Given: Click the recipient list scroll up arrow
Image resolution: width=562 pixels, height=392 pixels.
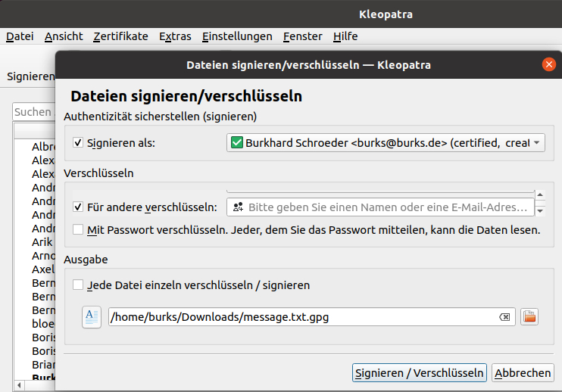Looking at the screenshot, I should [540, 194].
